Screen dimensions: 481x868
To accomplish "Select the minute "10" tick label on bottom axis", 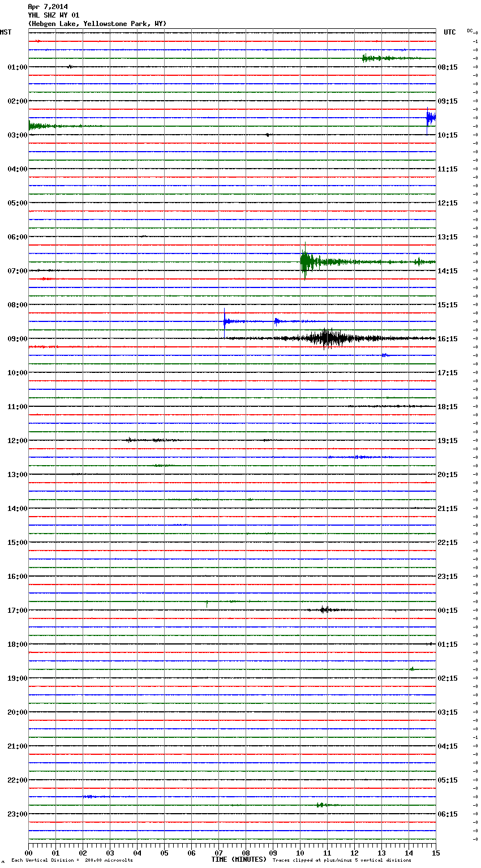I will 300,853.
